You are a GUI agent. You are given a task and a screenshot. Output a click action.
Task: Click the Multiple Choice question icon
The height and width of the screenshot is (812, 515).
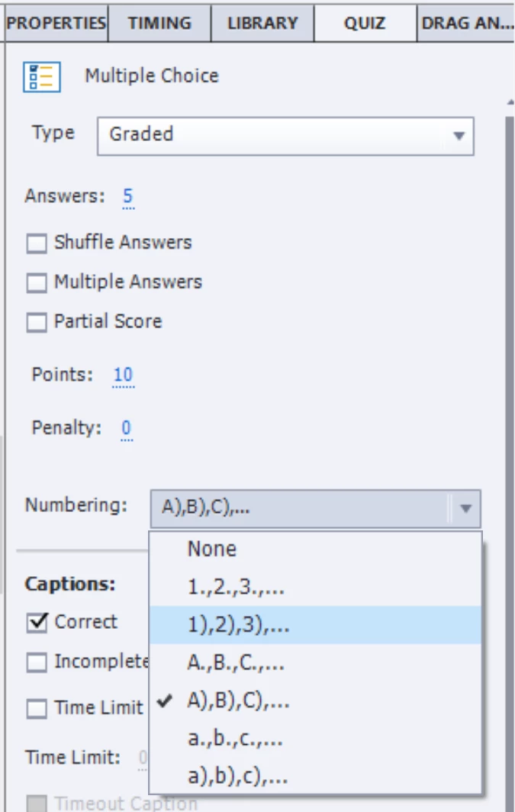click(x=41, y=76)
